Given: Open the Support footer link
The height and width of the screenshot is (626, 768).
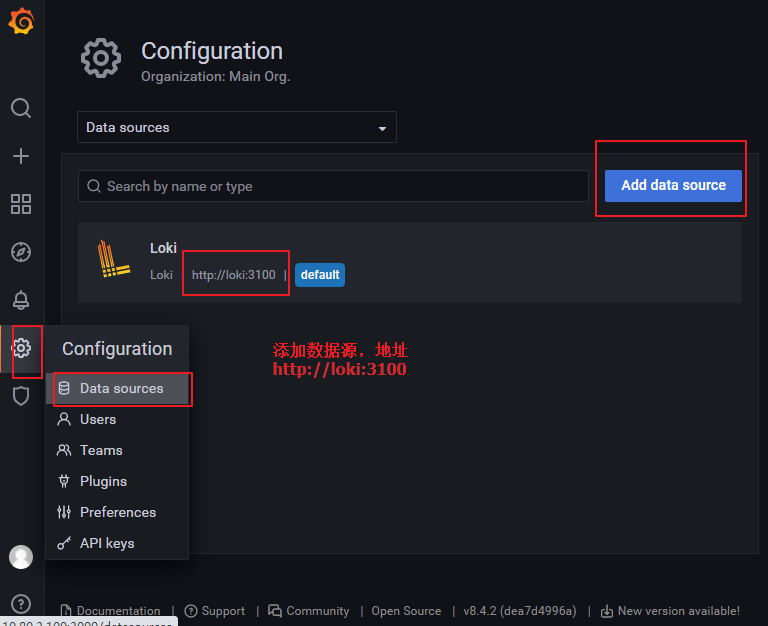Looking at the screenshot, I should (215, 611).
